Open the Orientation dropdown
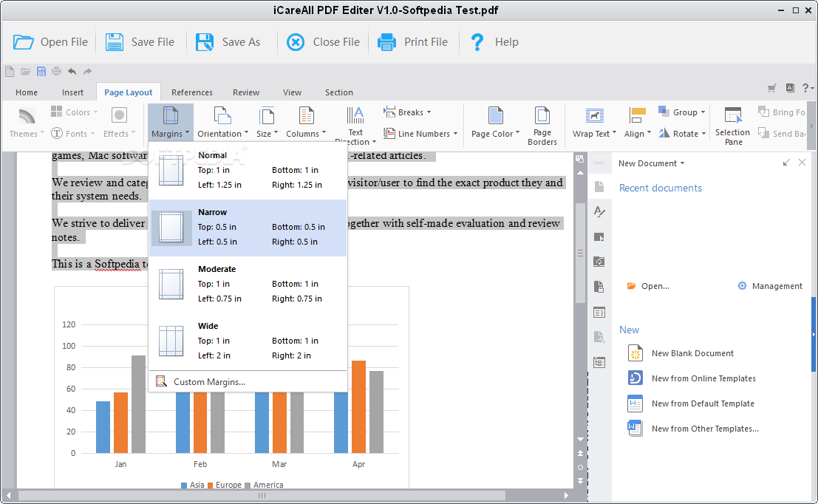This screenshot has height=504, width=818. [x=222, y=134]
